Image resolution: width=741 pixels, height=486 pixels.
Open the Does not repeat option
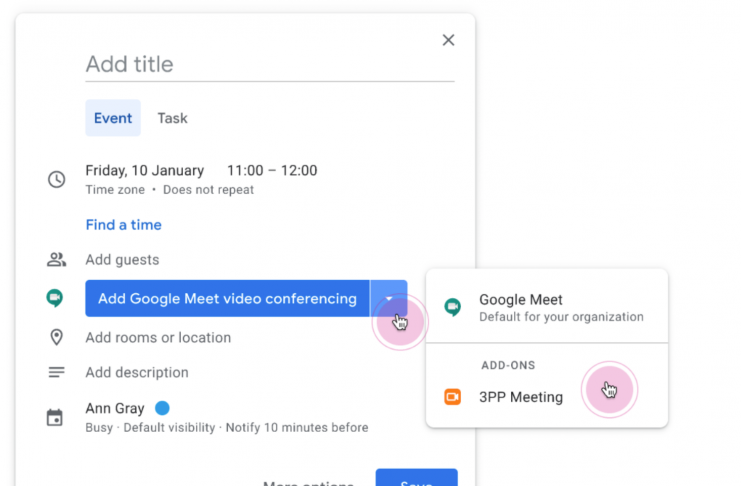(x=208, y=190)
